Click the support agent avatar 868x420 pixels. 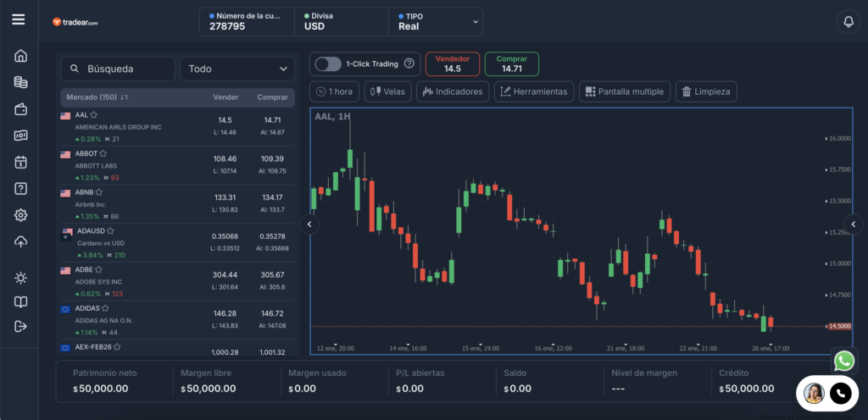click(x=814, y=394)
